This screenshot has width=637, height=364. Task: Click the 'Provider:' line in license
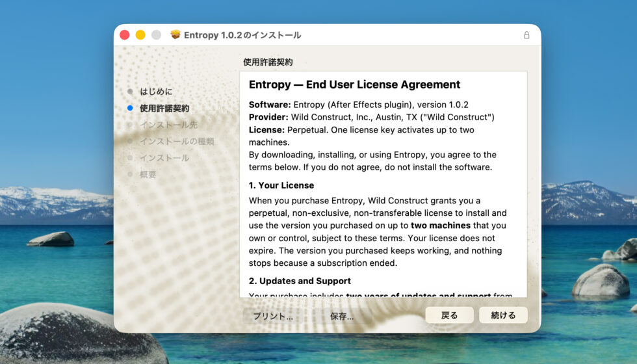pyautogui.click(x=371, y=118)
